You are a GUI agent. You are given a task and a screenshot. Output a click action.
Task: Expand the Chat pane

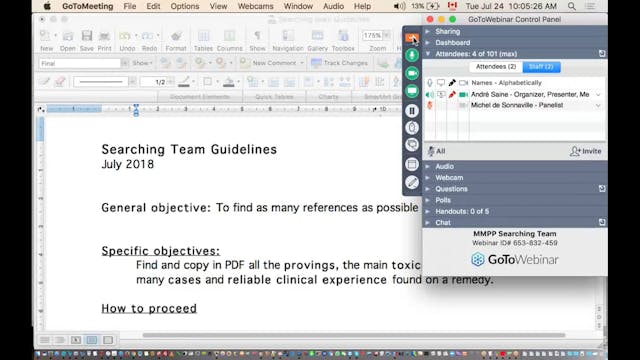click(x=428, y=222)
